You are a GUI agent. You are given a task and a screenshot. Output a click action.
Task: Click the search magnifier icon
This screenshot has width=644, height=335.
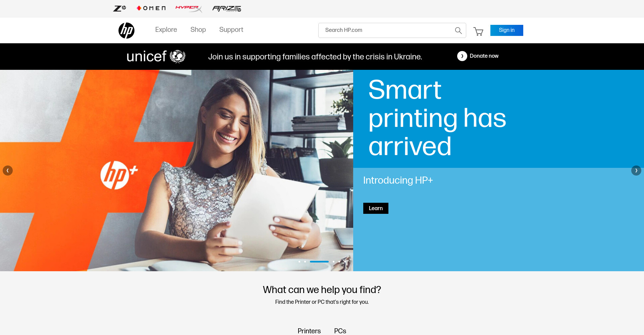click(458, 31)
